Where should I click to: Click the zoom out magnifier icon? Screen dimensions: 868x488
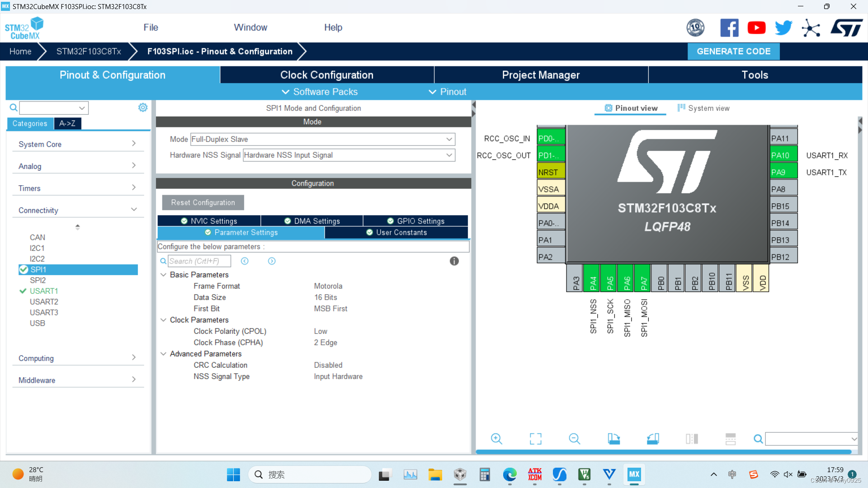574,439
